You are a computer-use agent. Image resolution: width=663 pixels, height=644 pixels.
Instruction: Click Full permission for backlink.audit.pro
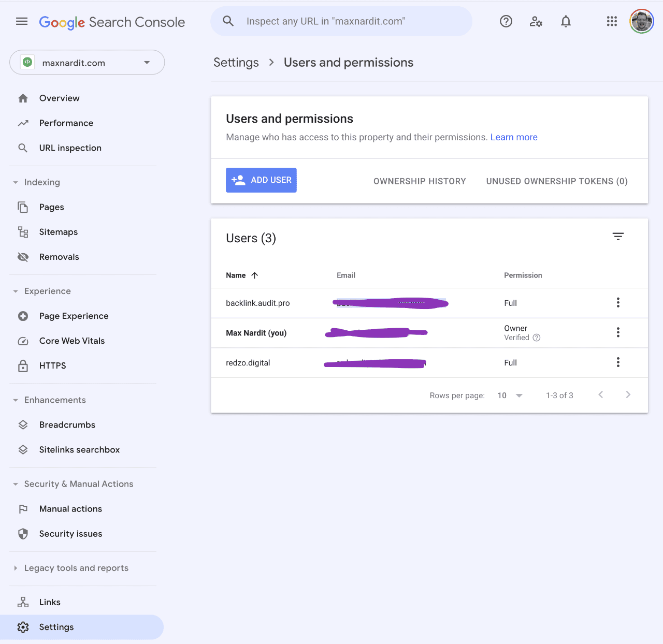point(511,303)
